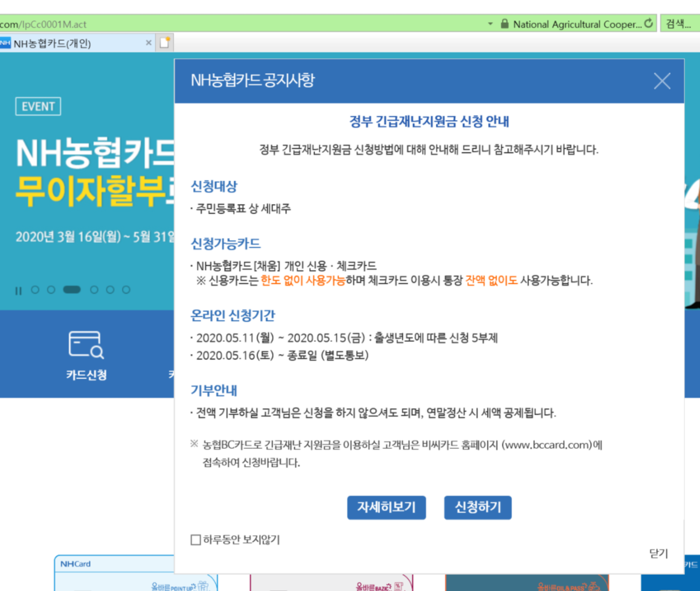Click the 자세히보기 button
700x591 pixels.
[x=386, y=507]
